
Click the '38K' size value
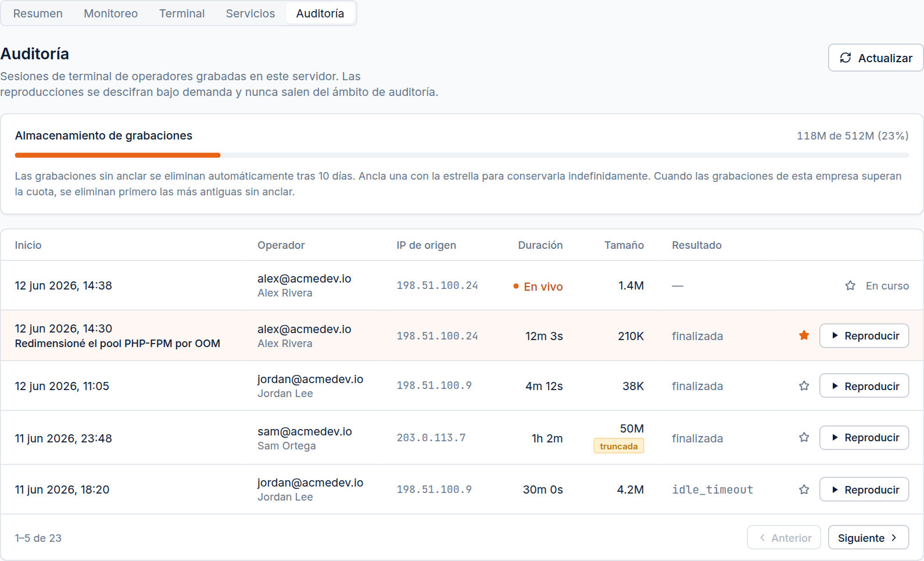pos(633,386)
